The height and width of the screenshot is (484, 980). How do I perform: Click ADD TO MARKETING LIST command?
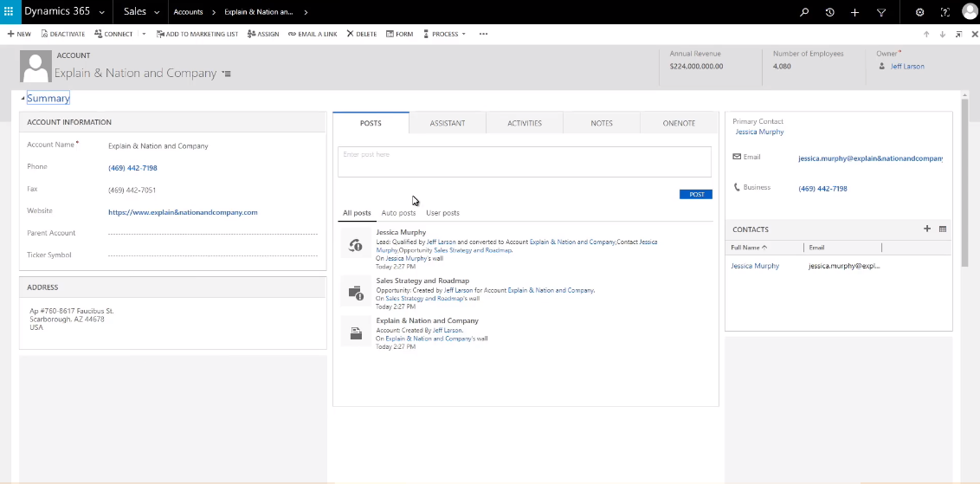(197, 34)
